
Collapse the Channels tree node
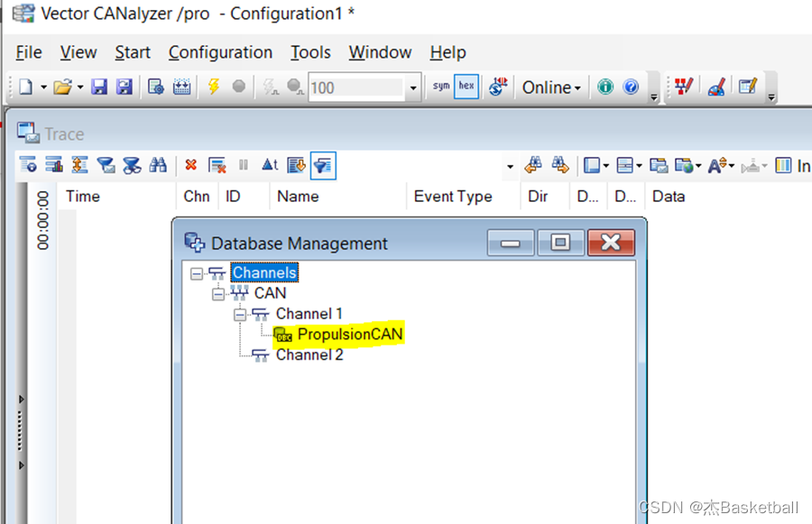[x=197, y=273]
